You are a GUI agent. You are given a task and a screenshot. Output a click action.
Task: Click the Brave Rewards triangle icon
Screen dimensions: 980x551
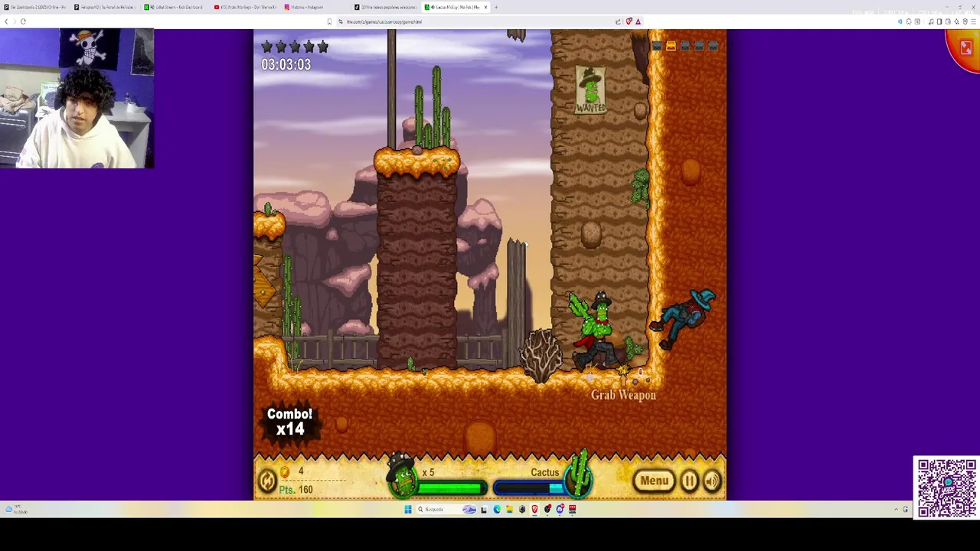coord(638,21)
